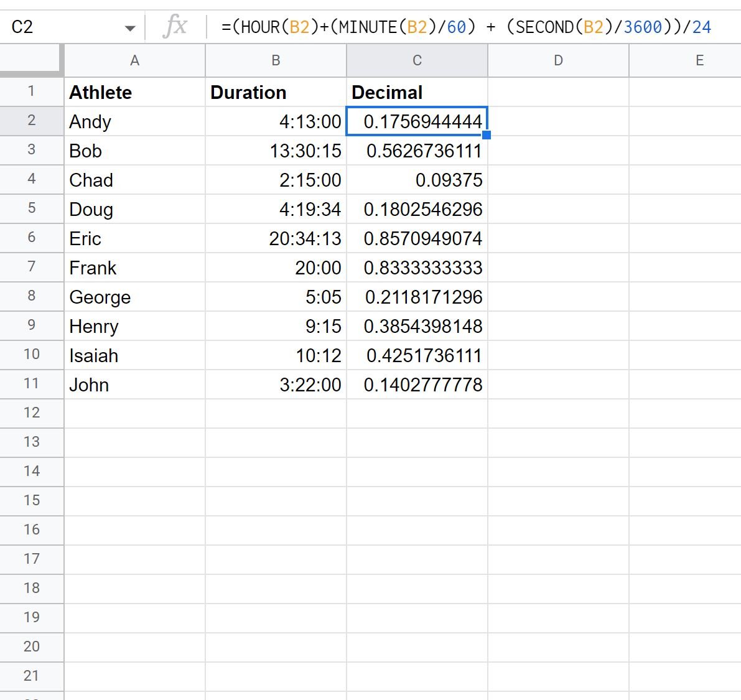Image resolution: width=741 pixels, height=700 pixels.
Task: Click the duration 3:22:00 cell
Action: point(276,385)
